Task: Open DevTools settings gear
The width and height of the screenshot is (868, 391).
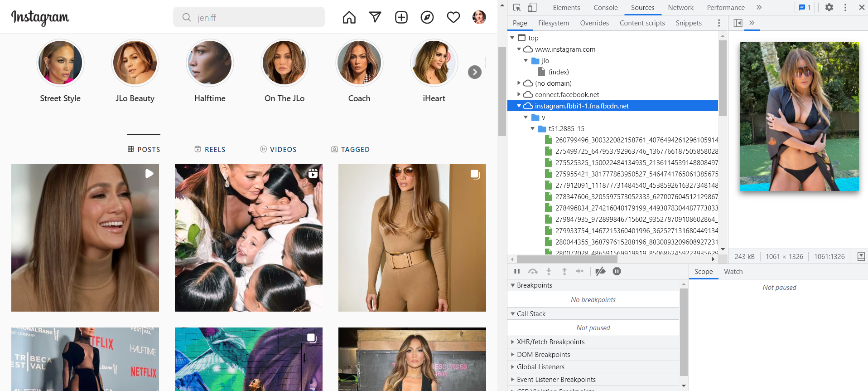Action: click(829, 7)
